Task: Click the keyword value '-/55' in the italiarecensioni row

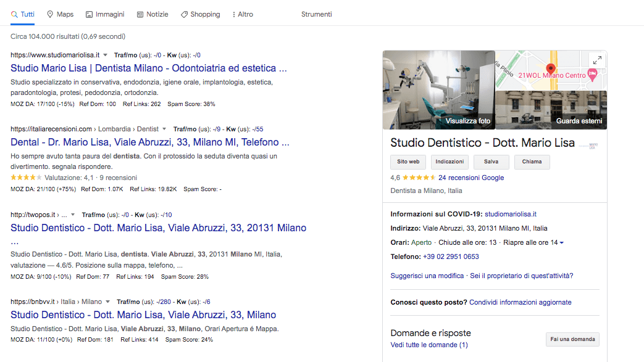Action: [257, 129]
